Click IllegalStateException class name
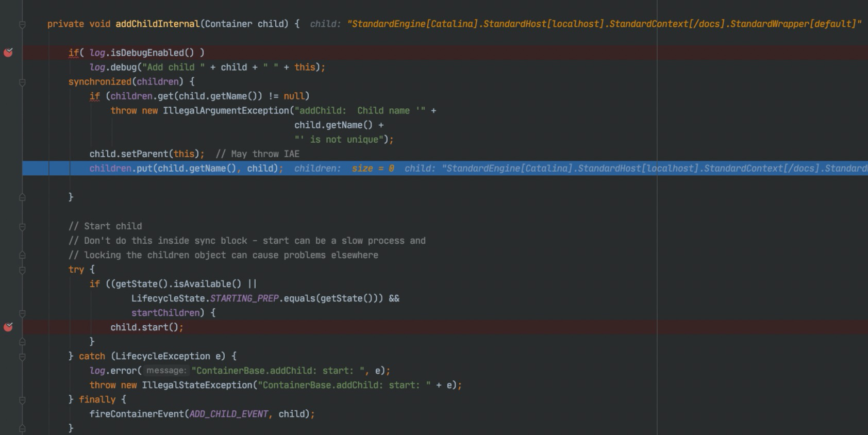868x435 pixels. click(x=197, y=384)
